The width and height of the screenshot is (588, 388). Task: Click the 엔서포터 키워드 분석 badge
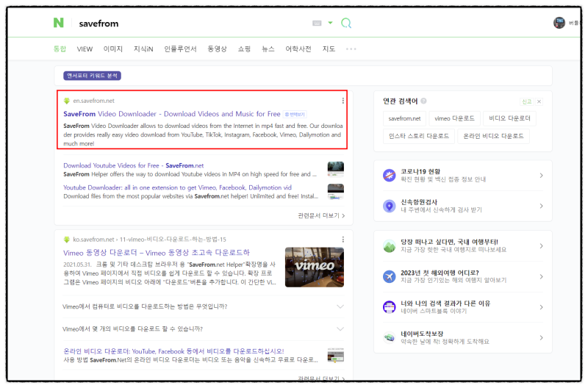click(92, 76)
